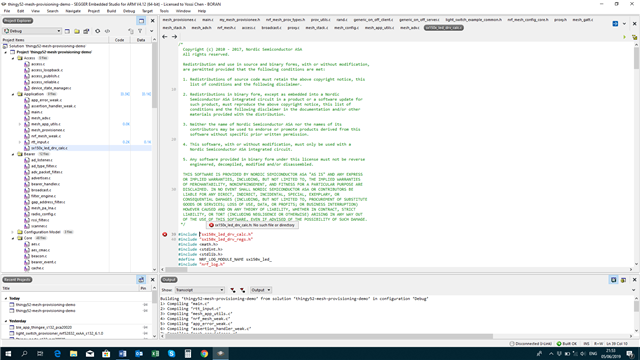The height and width of the screenshot is (360, 640).
Task: Expand the mesh_app_utils.c item
Action: click(x=20, y=124)
